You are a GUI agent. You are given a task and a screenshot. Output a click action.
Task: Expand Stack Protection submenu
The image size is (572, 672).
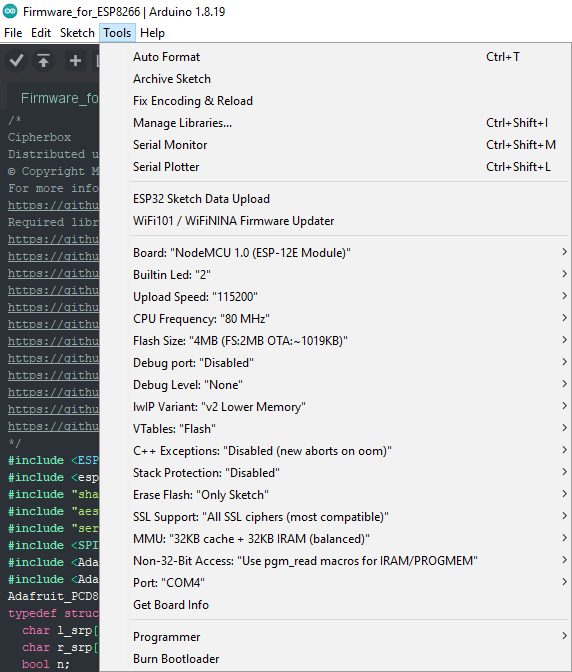pos(335,473)
